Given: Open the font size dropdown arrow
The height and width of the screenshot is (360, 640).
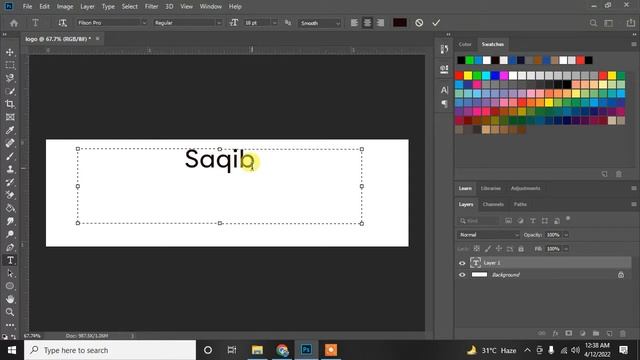Looking at the screenshot, I should pos(274,23).
